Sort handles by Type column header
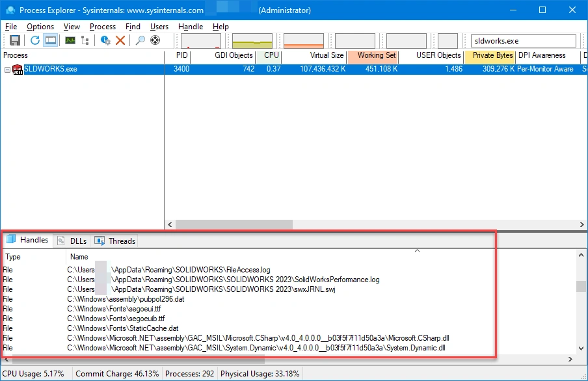Image resolution: width=588 pixels, height=381 pixels. coord(34,257)
